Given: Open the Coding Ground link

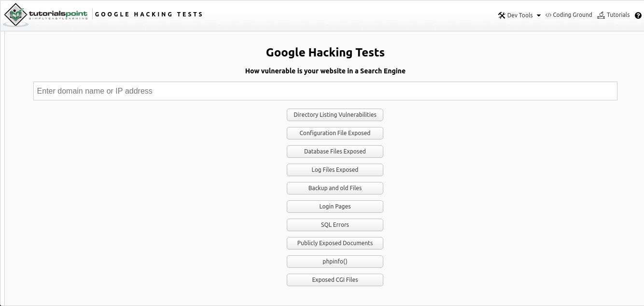Looking at the screenshot, I should click(572, 15).
